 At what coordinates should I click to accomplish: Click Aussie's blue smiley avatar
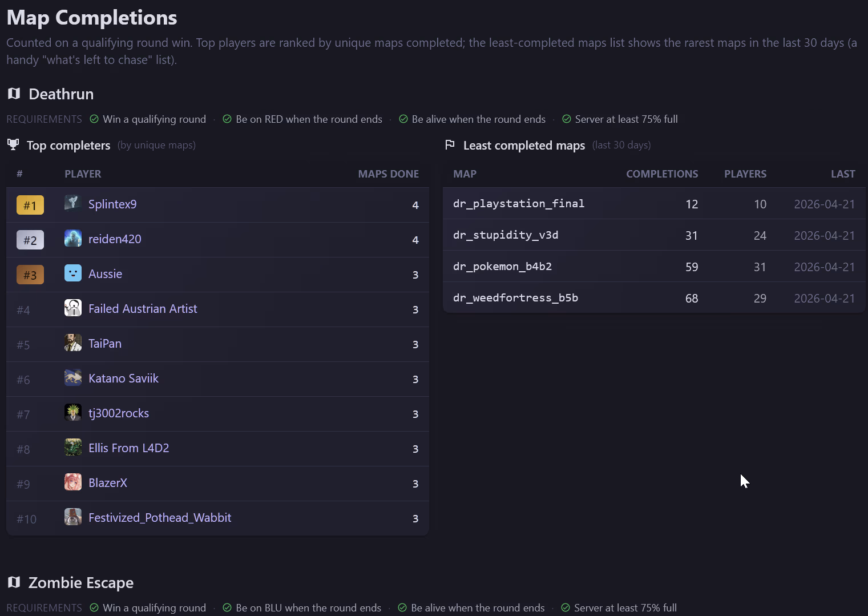(x=73, y=273)
